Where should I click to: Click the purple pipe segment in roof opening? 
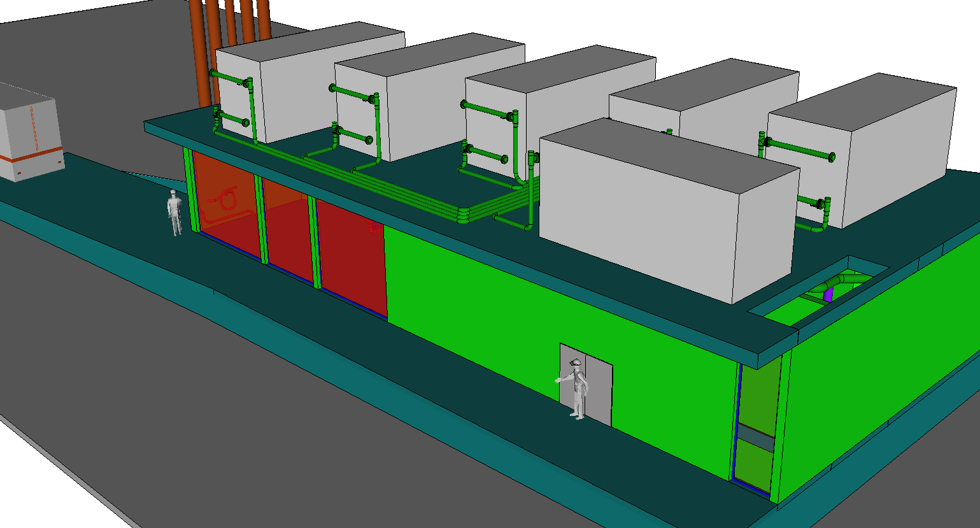(828, 294)
